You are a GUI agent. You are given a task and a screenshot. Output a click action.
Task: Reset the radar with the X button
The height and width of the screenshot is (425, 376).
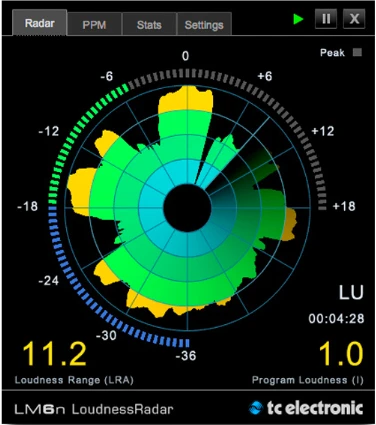(354, 19)
